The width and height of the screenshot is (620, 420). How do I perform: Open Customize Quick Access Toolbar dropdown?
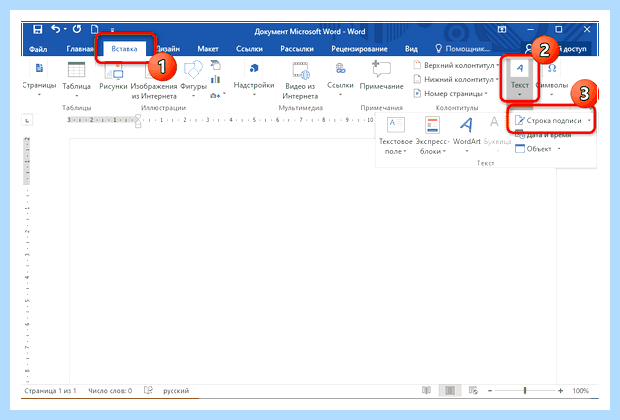(x=112, y=30)
